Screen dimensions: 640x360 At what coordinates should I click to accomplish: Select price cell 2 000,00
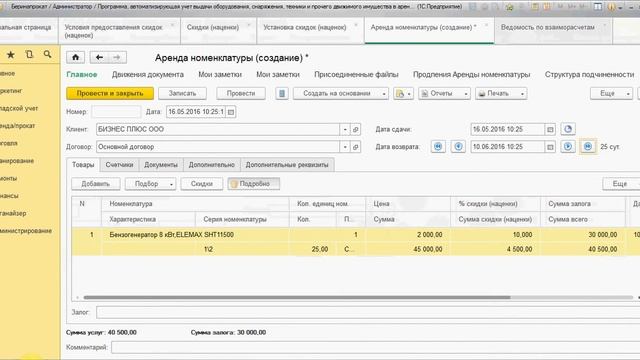[x=408, y=235]
